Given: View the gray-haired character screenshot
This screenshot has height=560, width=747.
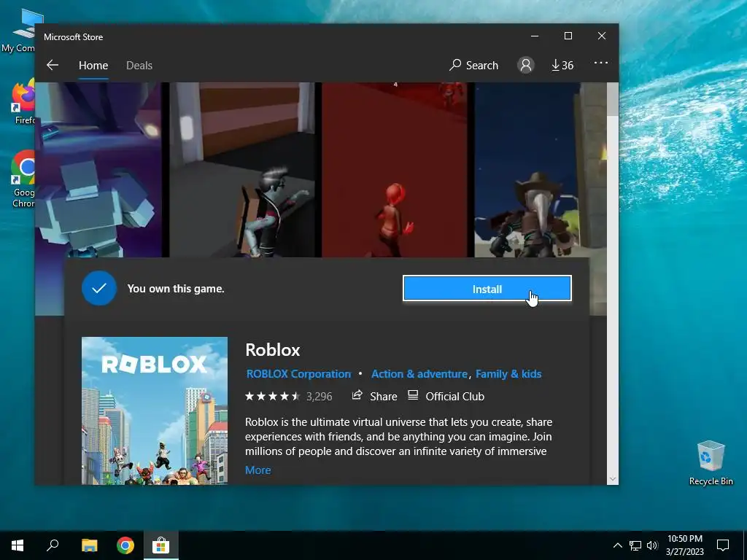Looking at the screenshot, I should (x=242, y=170).
